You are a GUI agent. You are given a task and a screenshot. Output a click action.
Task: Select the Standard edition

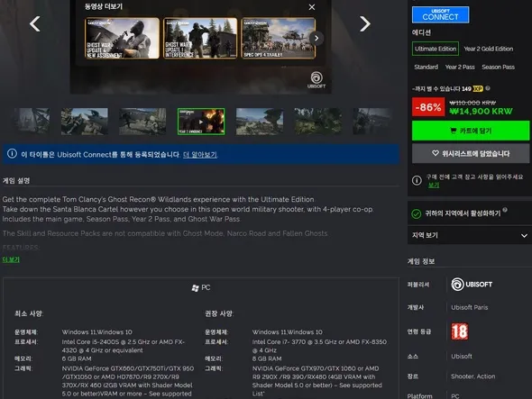point(426,68)
